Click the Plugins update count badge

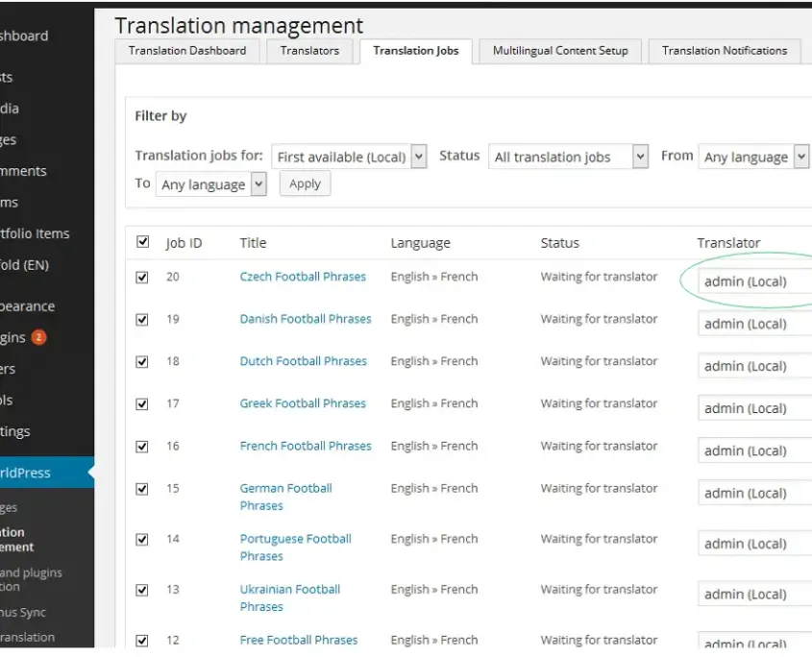click(38, 337)
